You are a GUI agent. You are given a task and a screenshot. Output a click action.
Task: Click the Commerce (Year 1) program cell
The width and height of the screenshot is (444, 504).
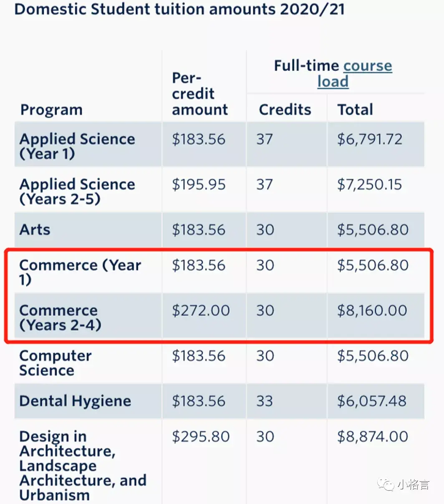click(x=80, y=272)
